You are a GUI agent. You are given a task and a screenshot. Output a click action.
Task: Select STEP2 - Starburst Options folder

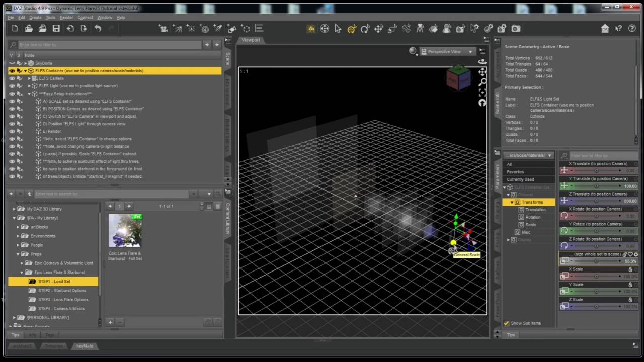62,291
